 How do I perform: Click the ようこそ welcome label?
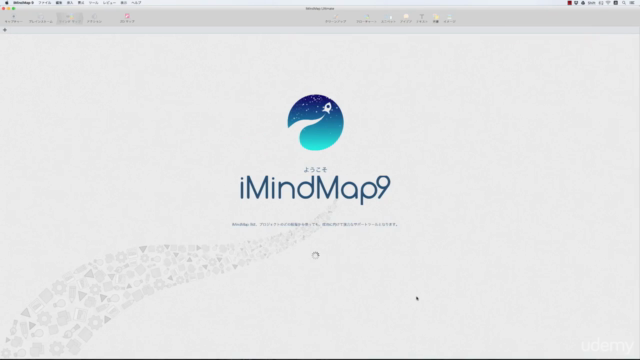(315, 169)
